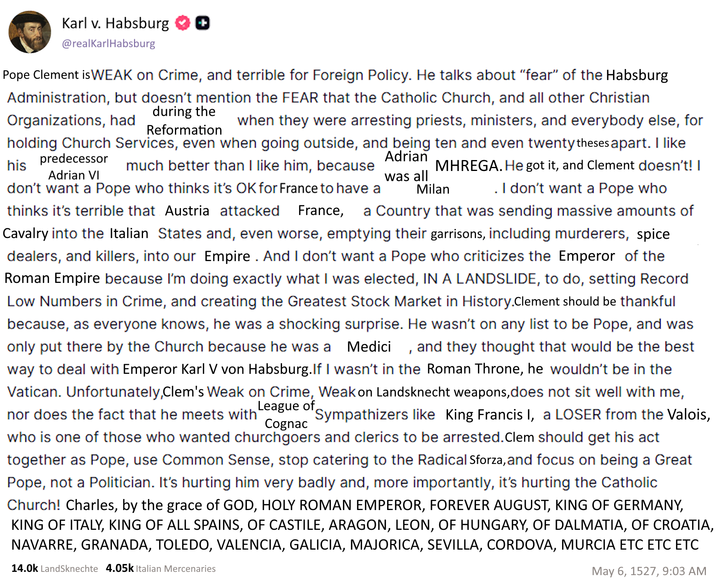The image size is (716, 586).
Task: Click the black plus badge icon
Action: [x=204, y=22]
